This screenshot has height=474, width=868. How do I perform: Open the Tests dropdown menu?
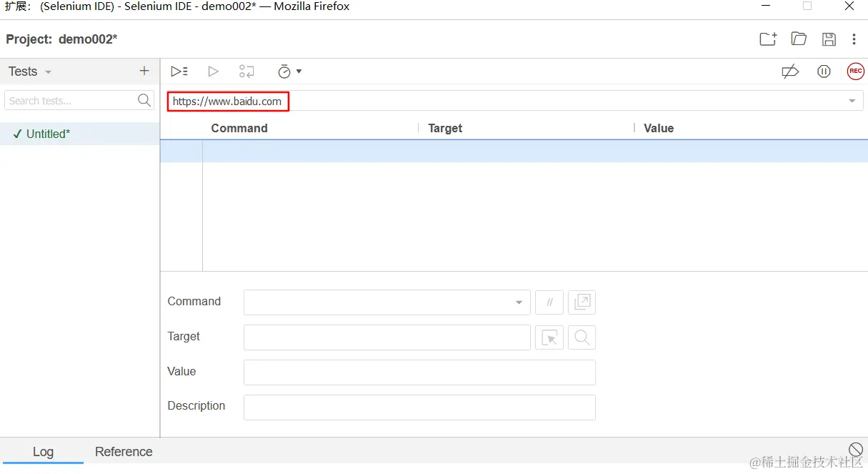30,71
